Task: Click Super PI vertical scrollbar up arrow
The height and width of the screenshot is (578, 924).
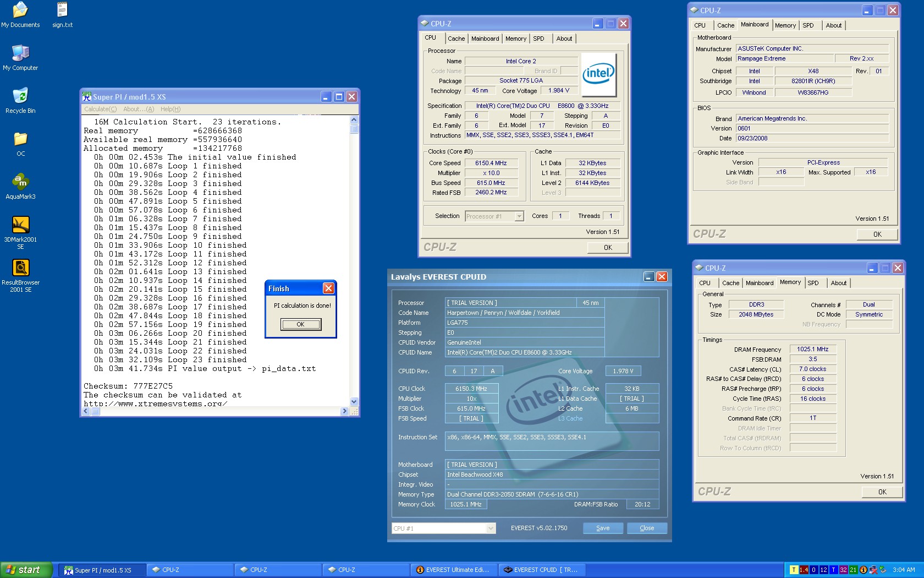Action: point(354,119)
